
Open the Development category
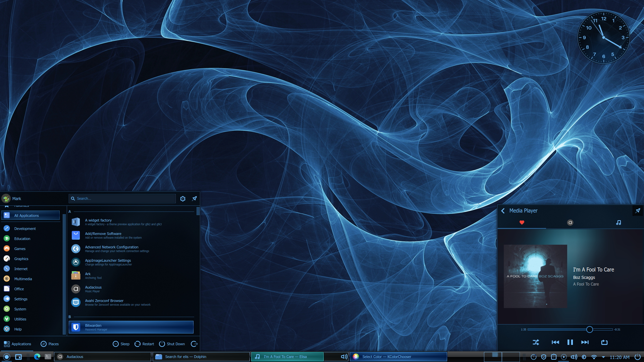click(31, 229)
